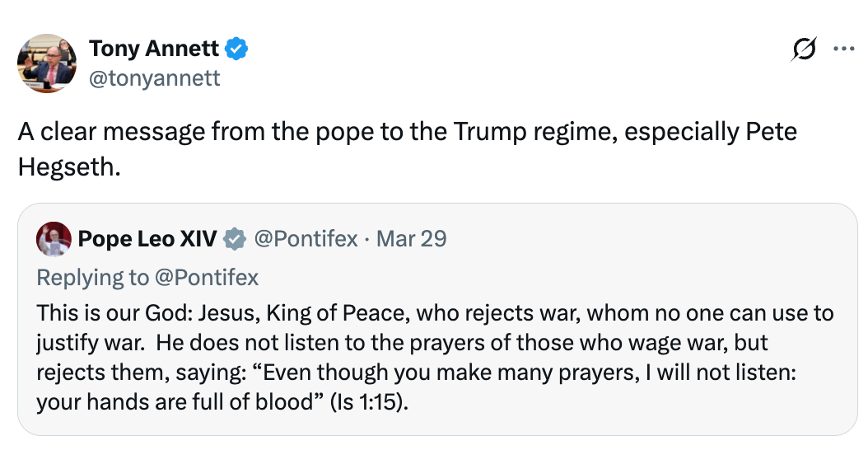The image size is (868, 450).
Task: Open the Tony Annett display name link
Action: (x=154, y=49)
